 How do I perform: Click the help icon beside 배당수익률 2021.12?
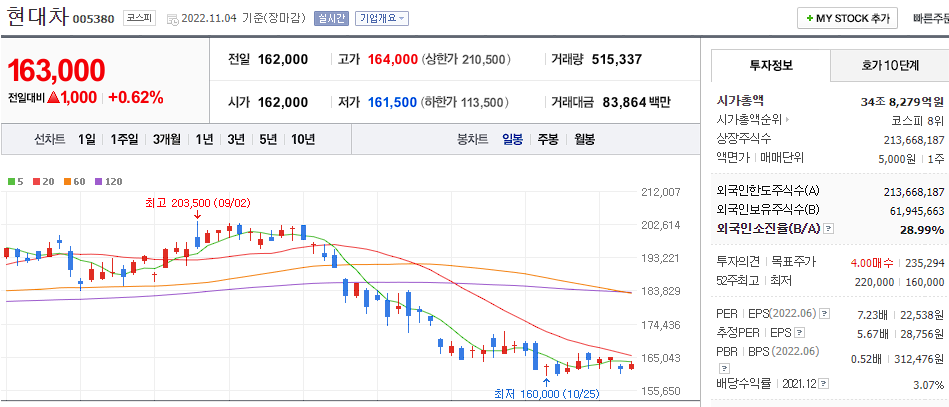pyautogui.click(x=824, y=383)
